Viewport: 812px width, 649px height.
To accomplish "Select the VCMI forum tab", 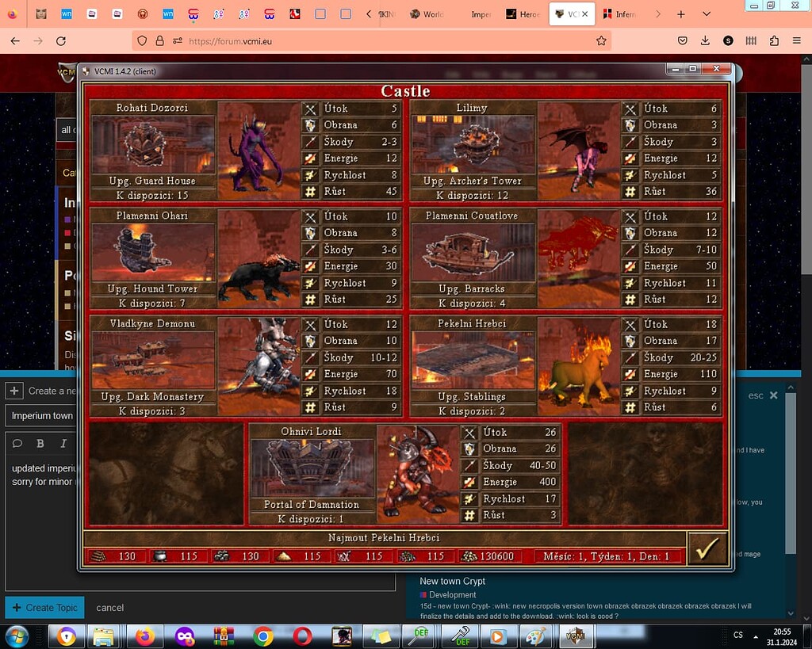I will click(570, 13).
